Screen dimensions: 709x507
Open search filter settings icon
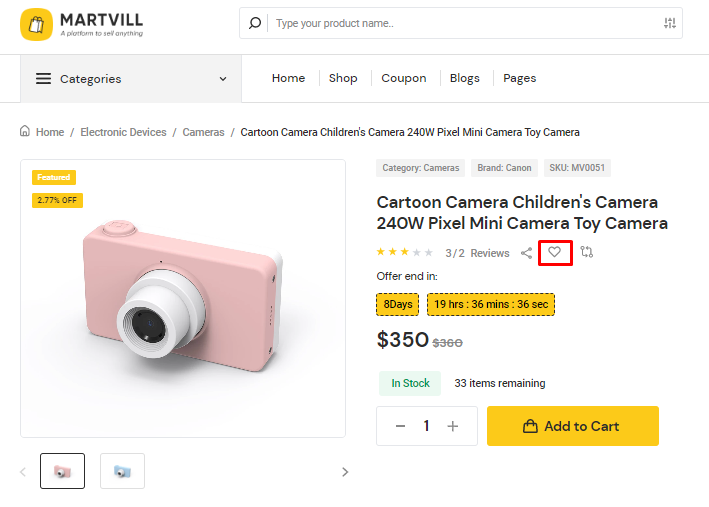coord(670,23)
